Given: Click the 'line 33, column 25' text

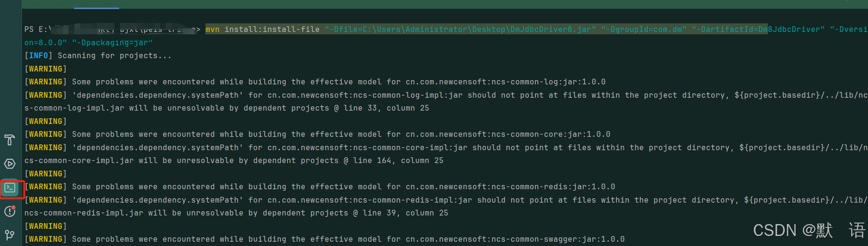Looking at the screenshot, I should 387,108.
